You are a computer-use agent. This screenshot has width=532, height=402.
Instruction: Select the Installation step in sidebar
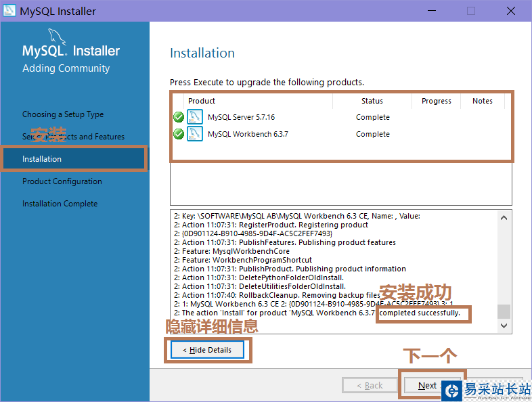pos(74,159)
